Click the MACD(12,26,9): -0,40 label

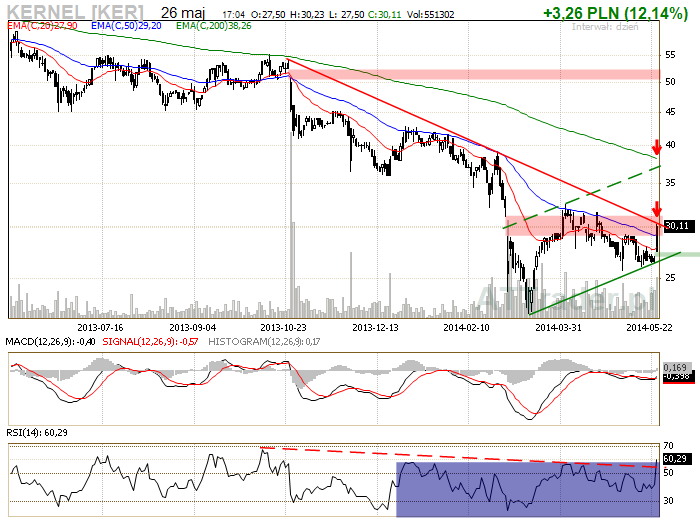point(50,342)
